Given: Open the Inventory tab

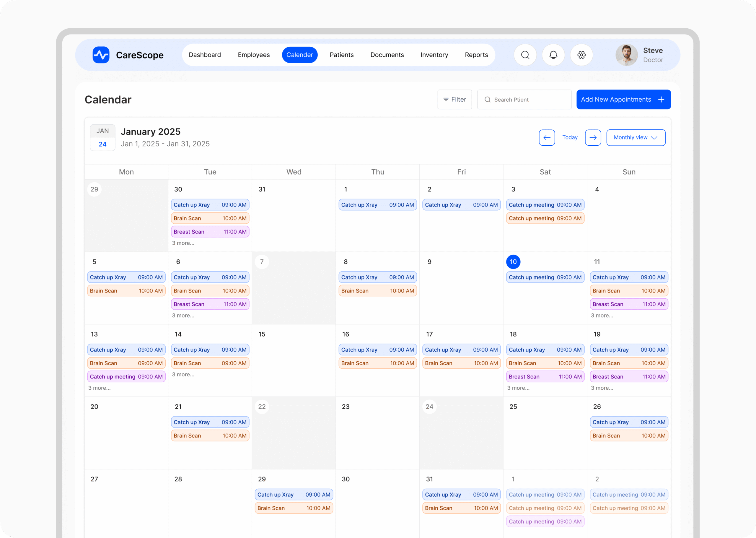Looking at the screenshot, I should click(x=434, y=55).
